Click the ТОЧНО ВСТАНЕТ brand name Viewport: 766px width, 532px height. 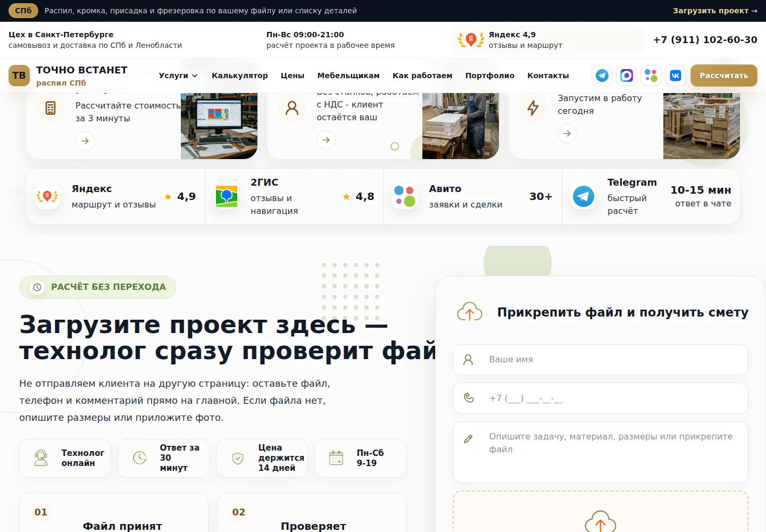click(82, 70)
